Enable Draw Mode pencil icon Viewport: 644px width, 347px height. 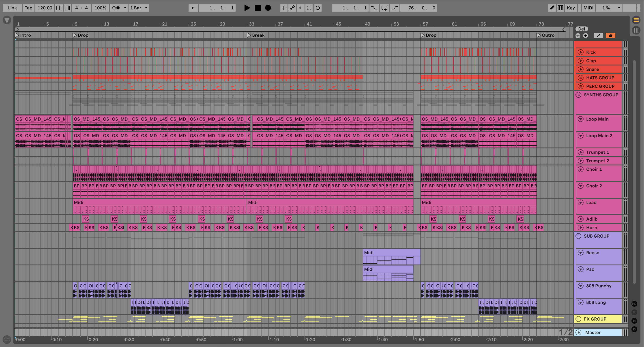pos(552,8)
